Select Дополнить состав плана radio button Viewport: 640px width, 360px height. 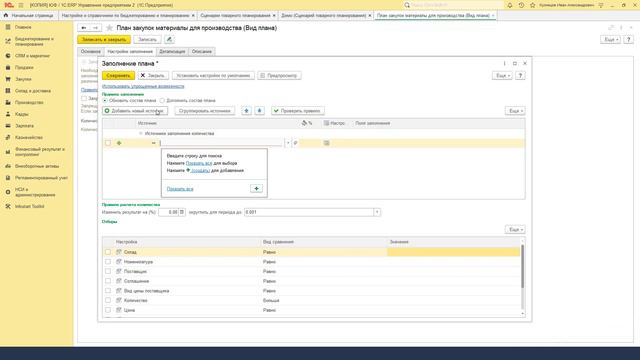click(162, 100)
